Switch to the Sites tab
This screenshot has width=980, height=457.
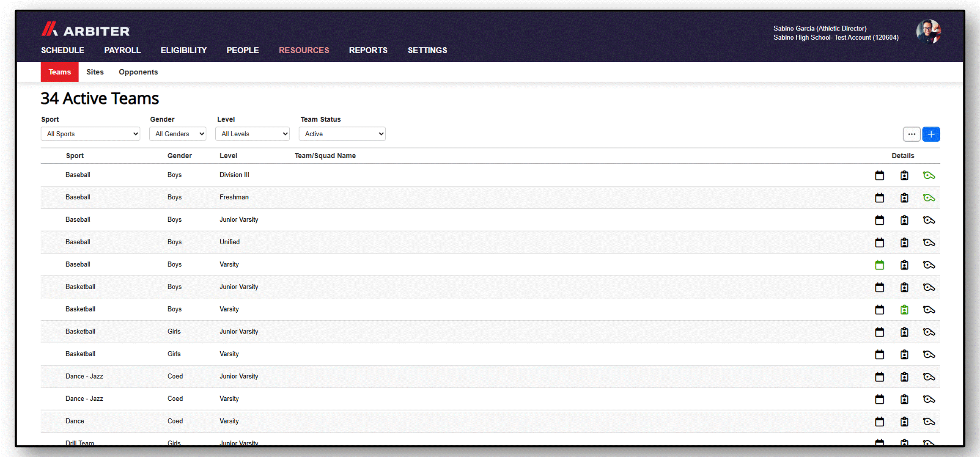[x=95, y=72]
